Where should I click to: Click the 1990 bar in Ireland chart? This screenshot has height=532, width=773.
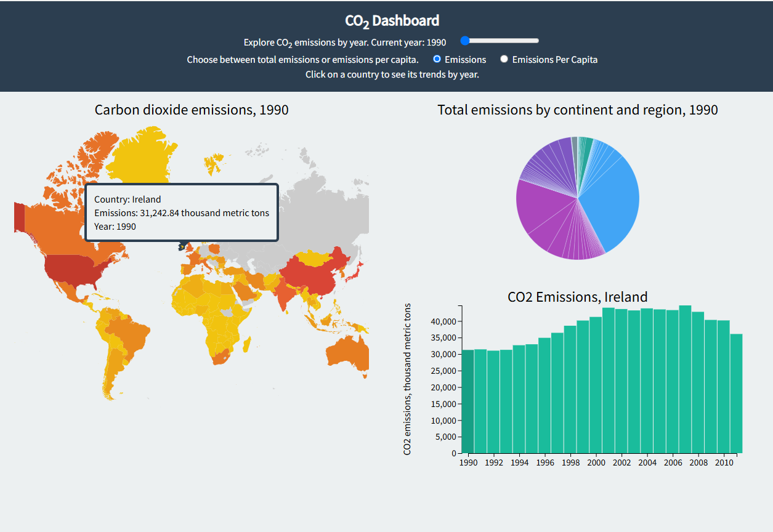467,401
